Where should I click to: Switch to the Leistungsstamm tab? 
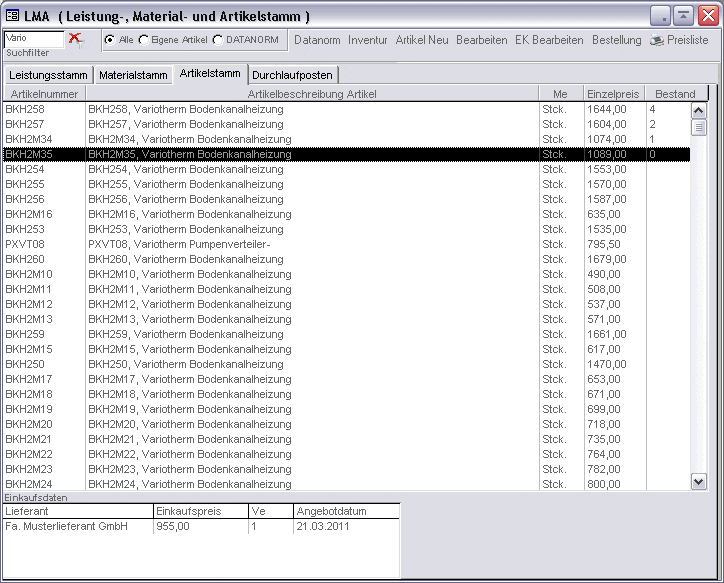point(48,75)
